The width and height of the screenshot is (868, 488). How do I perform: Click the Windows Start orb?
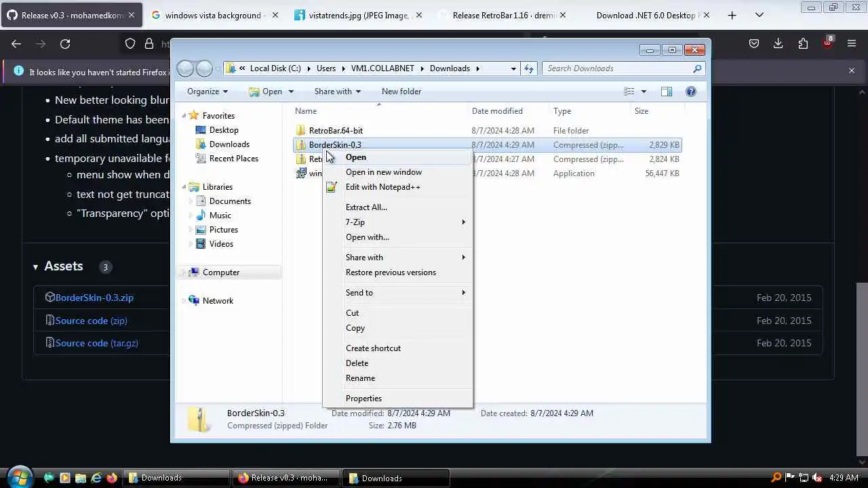pos(20,477)
